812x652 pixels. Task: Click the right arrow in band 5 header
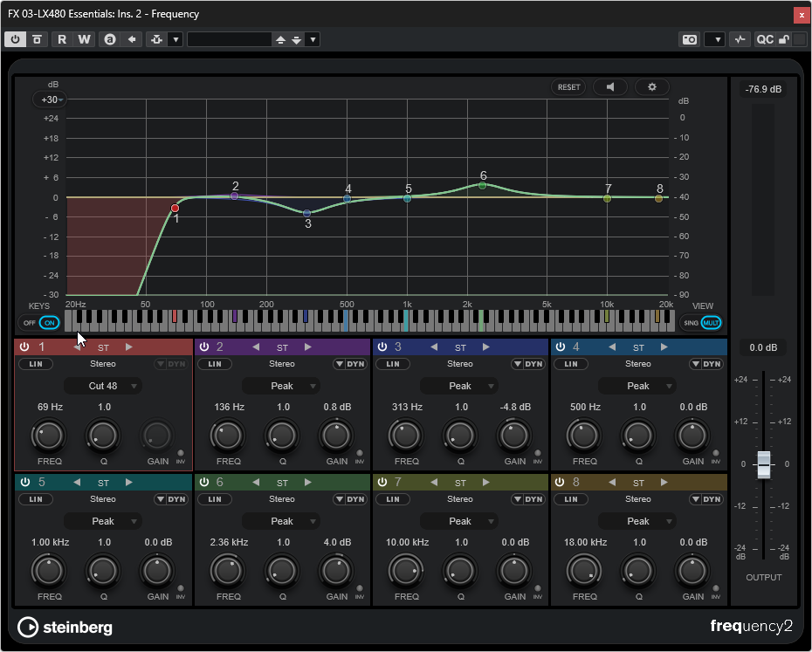pos(129,482)
